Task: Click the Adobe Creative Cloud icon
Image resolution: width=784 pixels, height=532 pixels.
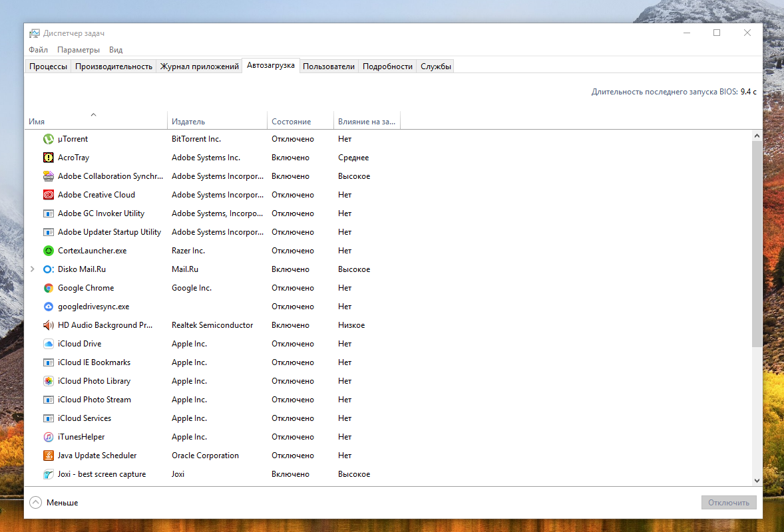Action: click(48, 195)
